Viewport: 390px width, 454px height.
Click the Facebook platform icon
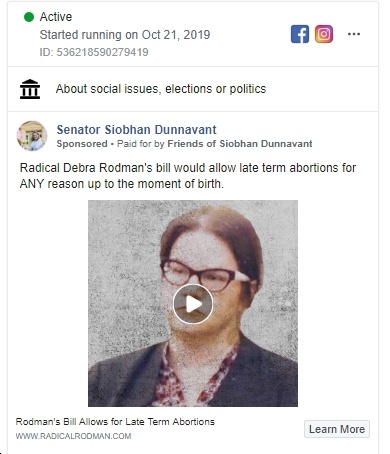[x=300, y=34]
